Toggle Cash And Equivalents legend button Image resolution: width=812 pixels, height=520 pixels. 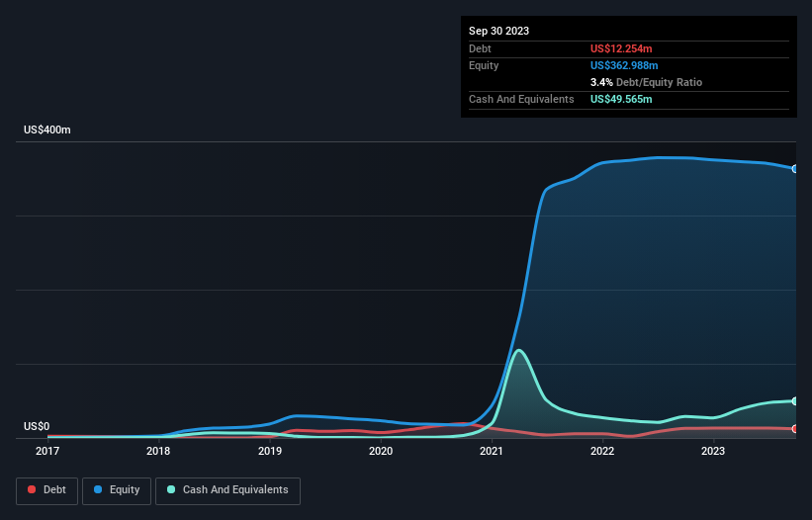[x=227, y=491]
